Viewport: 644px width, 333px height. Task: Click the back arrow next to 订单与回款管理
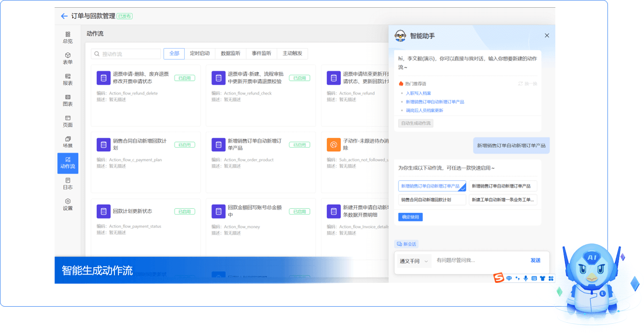click(x=64, y=16)
